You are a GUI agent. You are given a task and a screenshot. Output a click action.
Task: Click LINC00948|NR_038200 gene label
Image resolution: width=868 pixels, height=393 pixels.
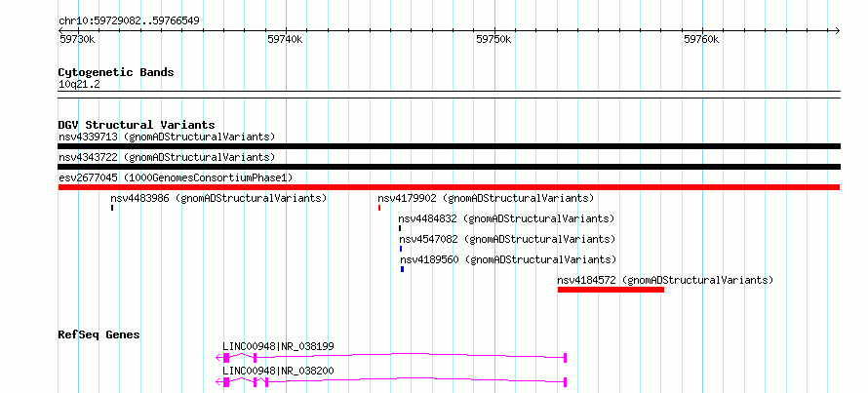279,371
